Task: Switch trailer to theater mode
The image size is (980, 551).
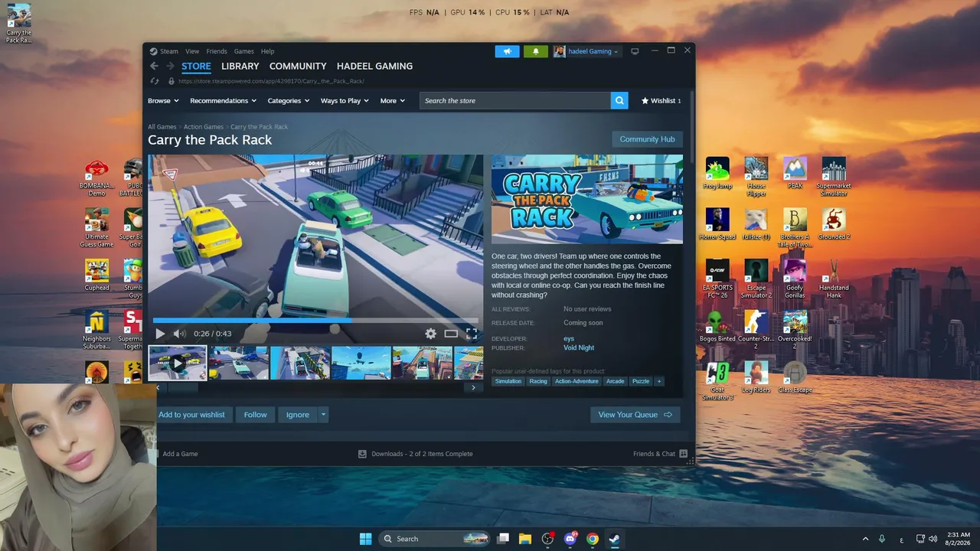Action: coord(451,334)
